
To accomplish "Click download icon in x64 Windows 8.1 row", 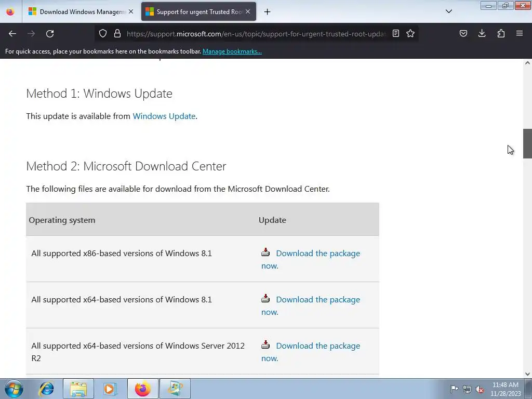I will click(x=265, y=298).
